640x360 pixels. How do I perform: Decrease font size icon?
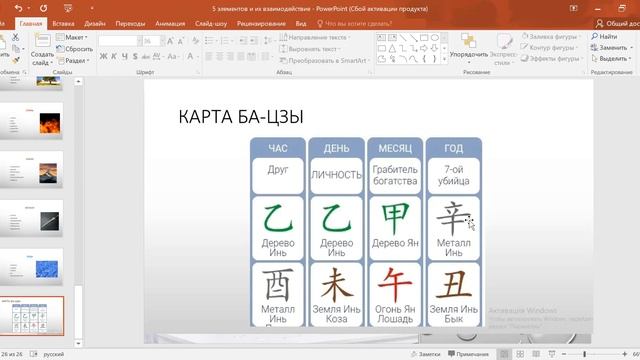pyautogui.click(x=180, y=41)
